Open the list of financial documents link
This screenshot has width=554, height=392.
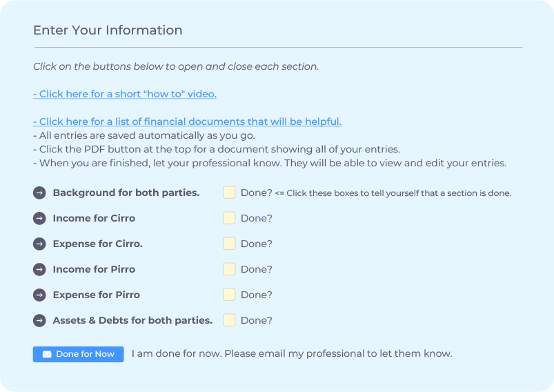pos(187,121)
